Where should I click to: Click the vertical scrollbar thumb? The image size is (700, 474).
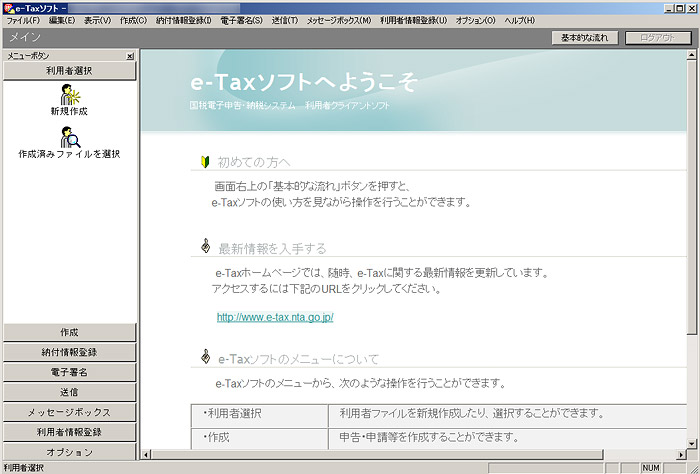pyautogui.click(x=692, y=197)
